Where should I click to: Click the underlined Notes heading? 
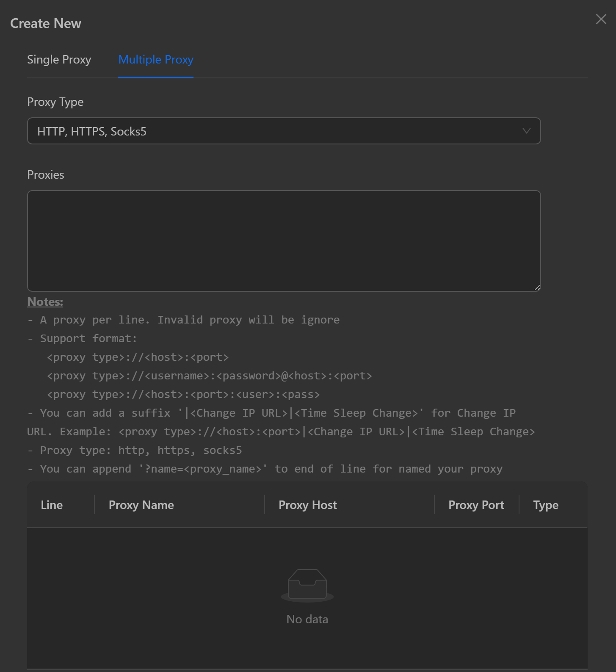[45, 302]
